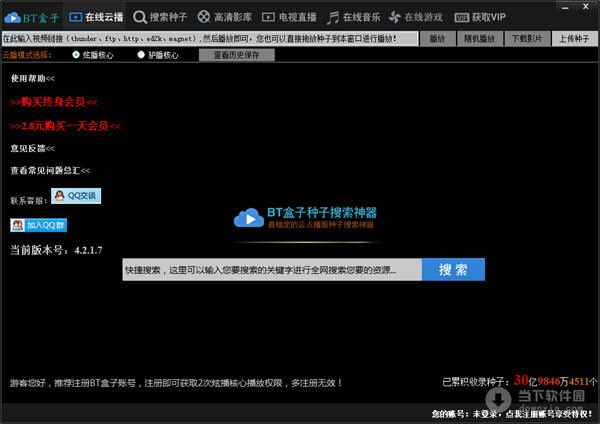600x424 pixels.
Task: Click the 2.8元购买一天会员 link
Action: pos(65,126)
